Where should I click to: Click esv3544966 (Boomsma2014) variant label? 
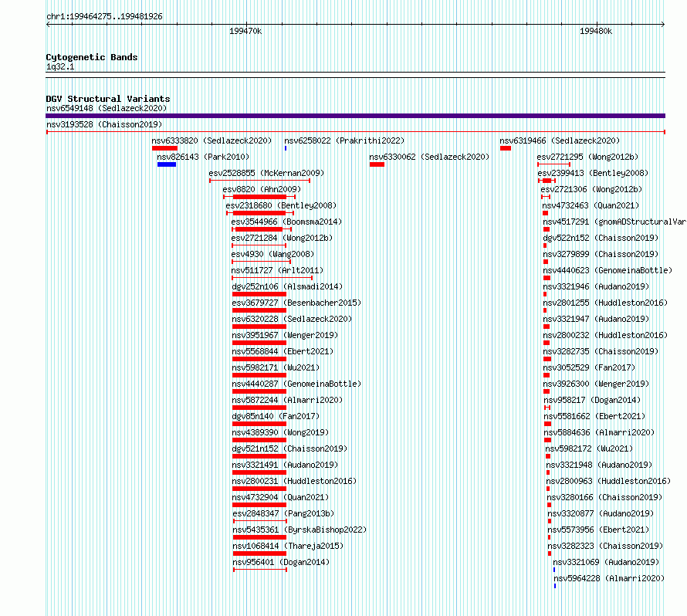[x=286, y=222]
